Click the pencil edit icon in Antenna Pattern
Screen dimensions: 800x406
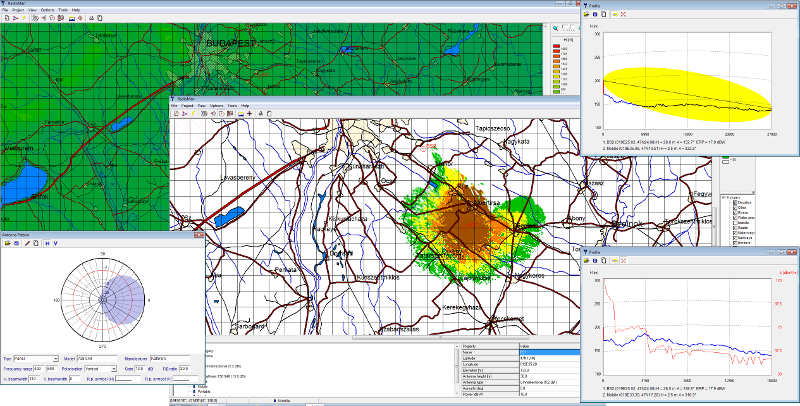click(x=28, y=243)
